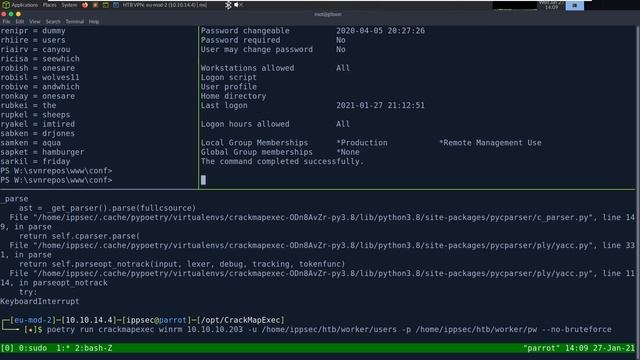Click the muted volume icon in panel
The image size is (640, 360).
(238, 5)
